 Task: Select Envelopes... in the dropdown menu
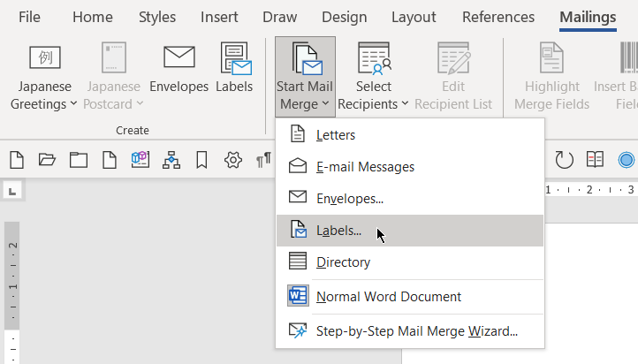[x=410, y=199]
